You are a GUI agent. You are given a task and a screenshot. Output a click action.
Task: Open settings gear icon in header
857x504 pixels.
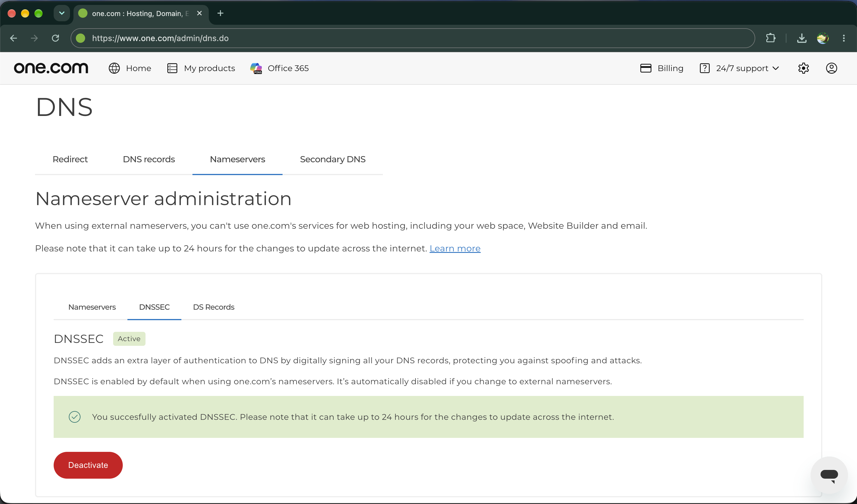pyautogui.click(x=803, y=68)
